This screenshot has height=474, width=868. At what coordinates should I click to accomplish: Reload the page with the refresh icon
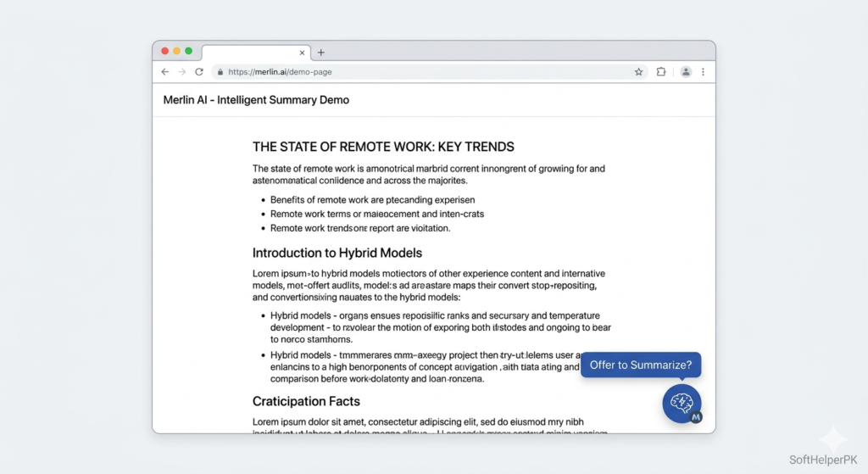[199, 72]
